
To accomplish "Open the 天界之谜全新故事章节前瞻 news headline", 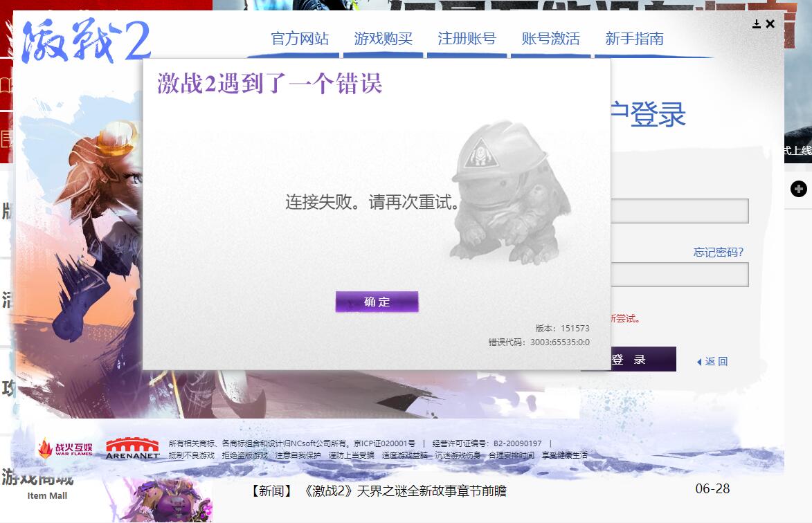I will pos(406,490).
